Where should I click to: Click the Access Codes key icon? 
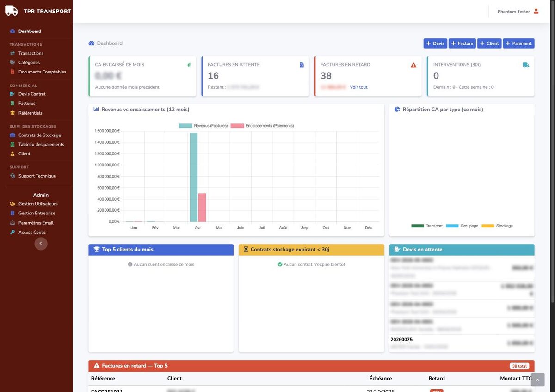pos(12,232)
